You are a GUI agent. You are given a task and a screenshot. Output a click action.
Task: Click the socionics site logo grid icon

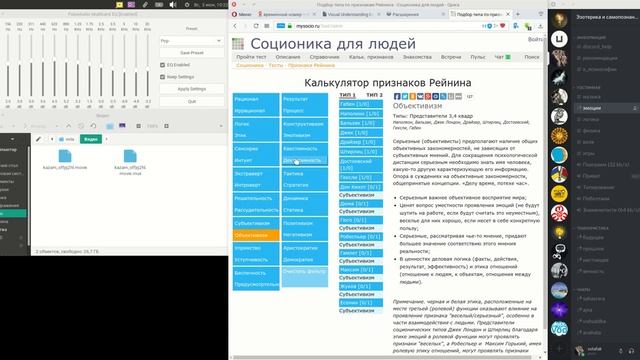238,44
